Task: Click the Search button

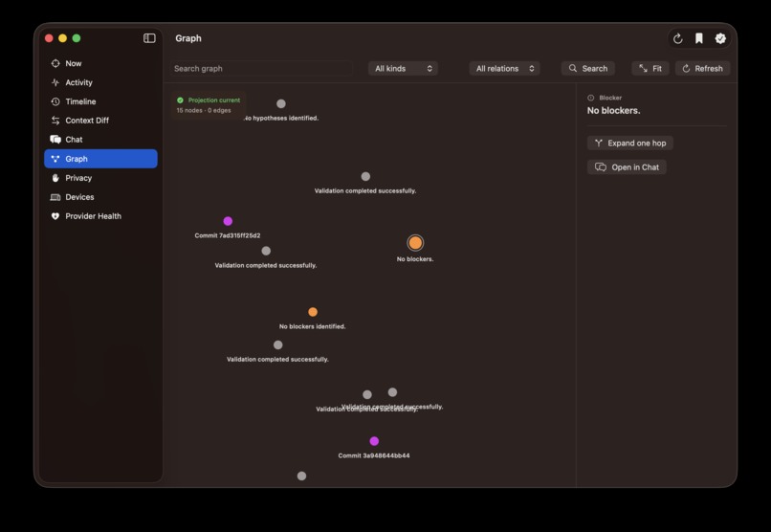Action: [x=588, y=68]
